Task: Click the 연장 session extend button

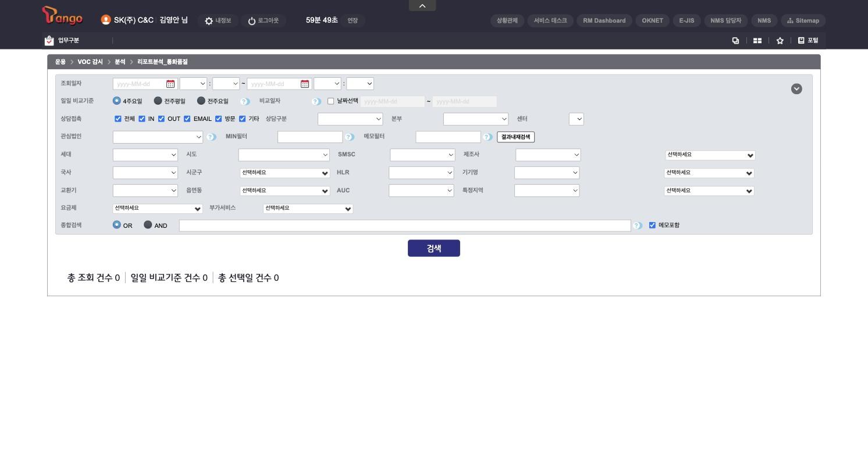Action: tap(353, 21)
